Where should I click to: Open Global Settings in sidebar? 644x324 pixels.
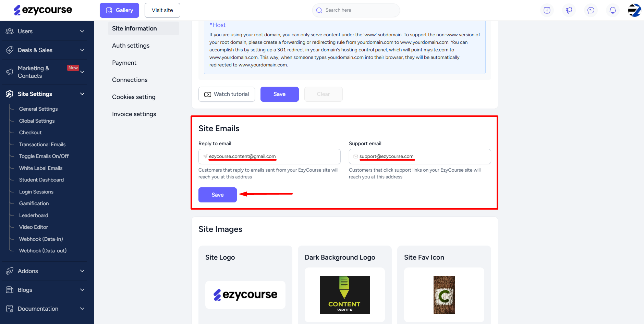37,121
